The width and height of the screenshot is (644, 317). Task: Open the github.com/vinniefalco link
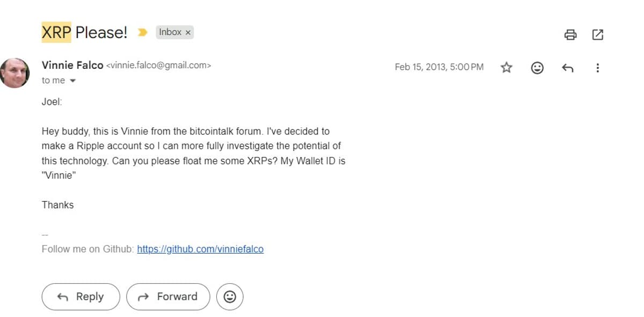[200, 249]
